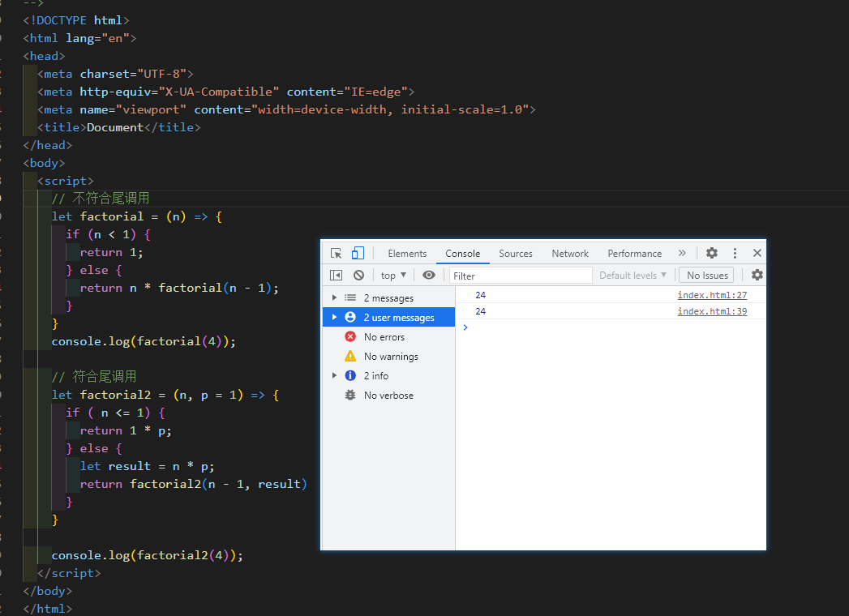The image size is (849, 616).
Task: Open the top JavaScript context dropdown
Action: point(393,276)
